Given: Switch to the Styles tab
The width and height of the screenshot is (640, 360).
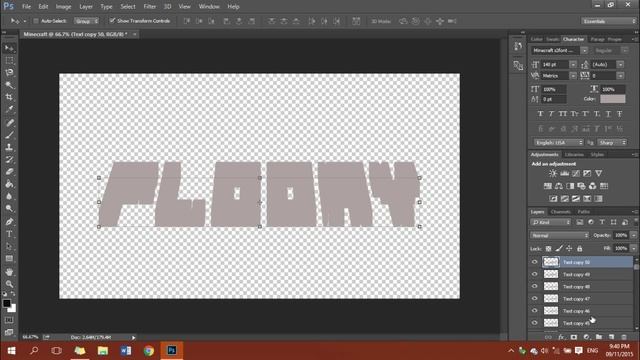Looking at the screenshot, I should [x=597, y=154].
